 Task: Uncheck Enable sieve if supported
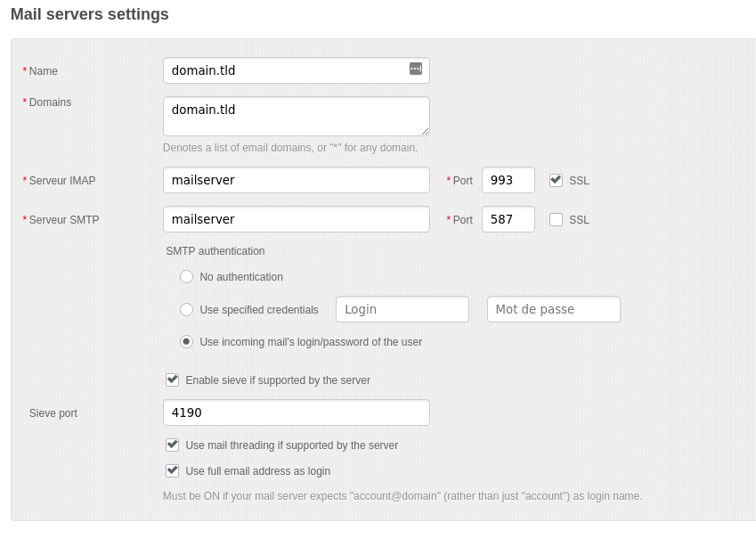(173, 380)
